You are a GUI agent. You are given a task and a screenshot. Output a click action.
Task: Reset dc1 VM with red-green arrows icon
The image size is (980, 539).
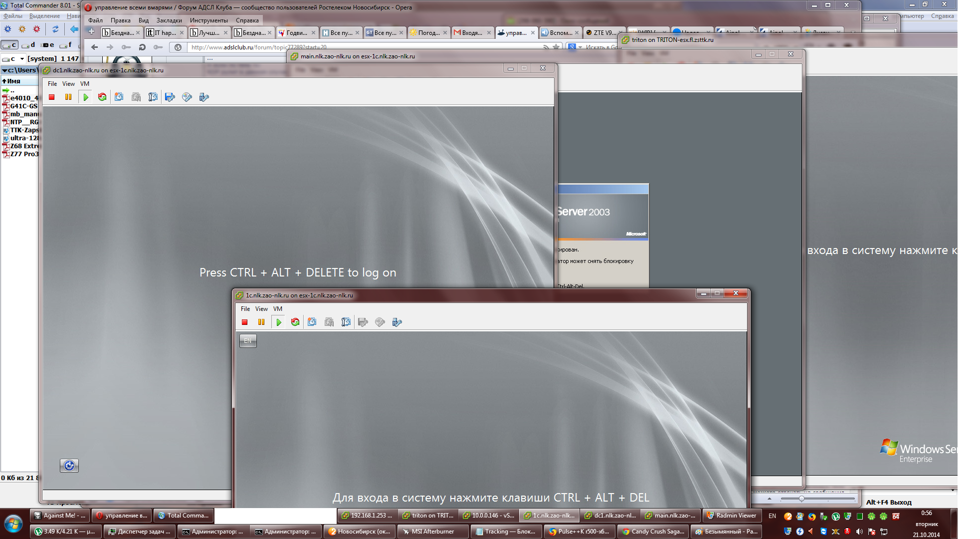click(102, 97)
